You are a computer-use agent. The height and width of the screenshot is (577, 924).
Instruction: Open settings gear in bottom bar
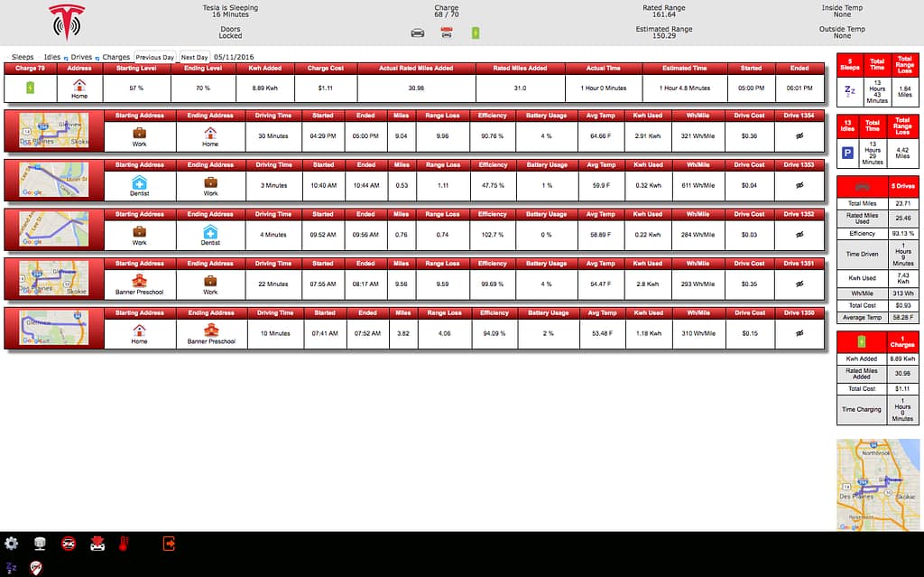[12, 544]
